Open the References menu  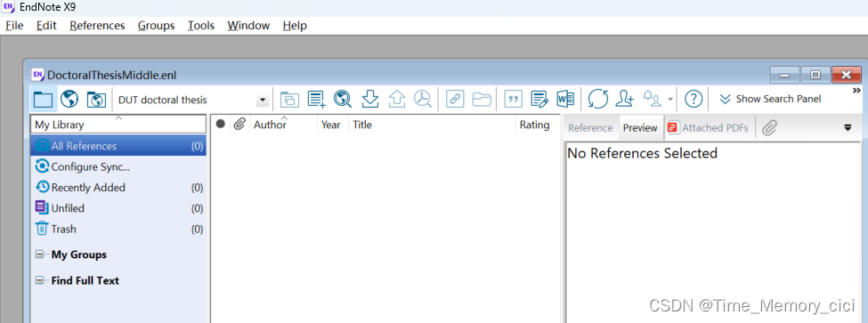97,26
